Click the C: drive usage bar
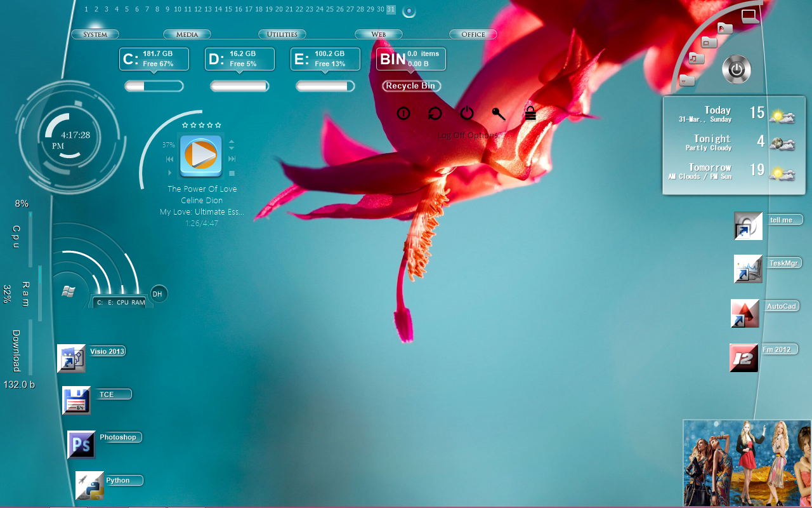 pos(154,86)
